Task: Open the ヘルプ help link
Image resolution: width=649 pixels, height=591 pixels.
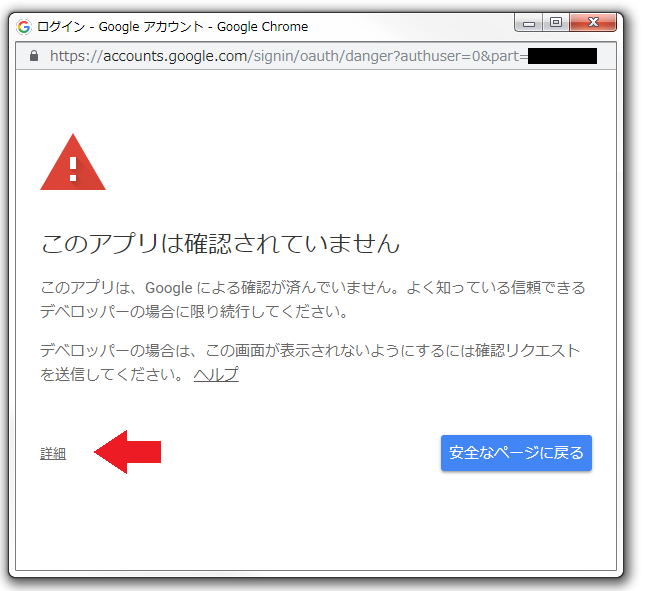Action: coord(216,375)
